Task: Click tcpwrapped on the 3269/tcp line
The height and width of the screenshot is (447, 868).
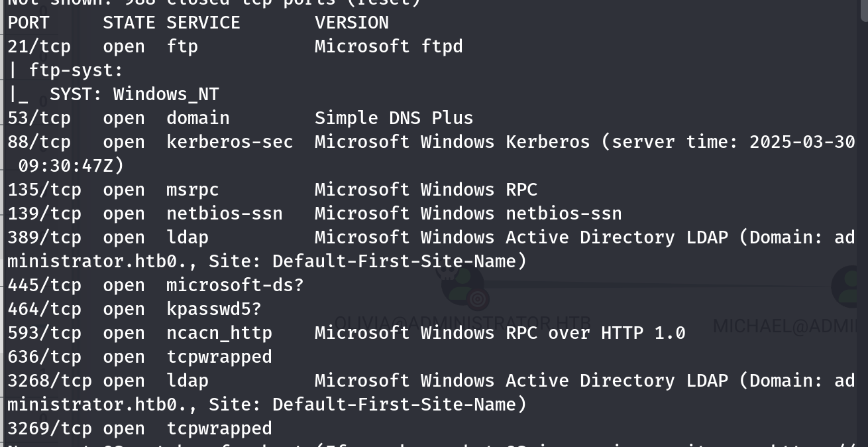Action: click(x=219, y=428)
